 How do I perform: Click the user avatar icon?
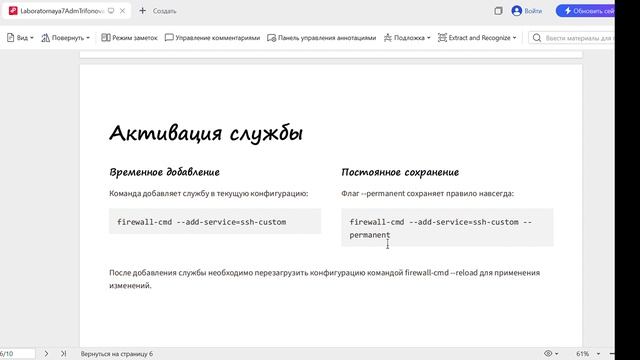click(x=517, y=11)
